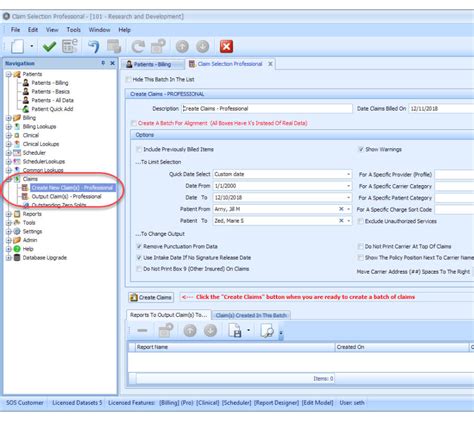The width and height of the screenshot is (474, 421).
Task: Expand the Billing tree node
Action: (x=9, y=118)
